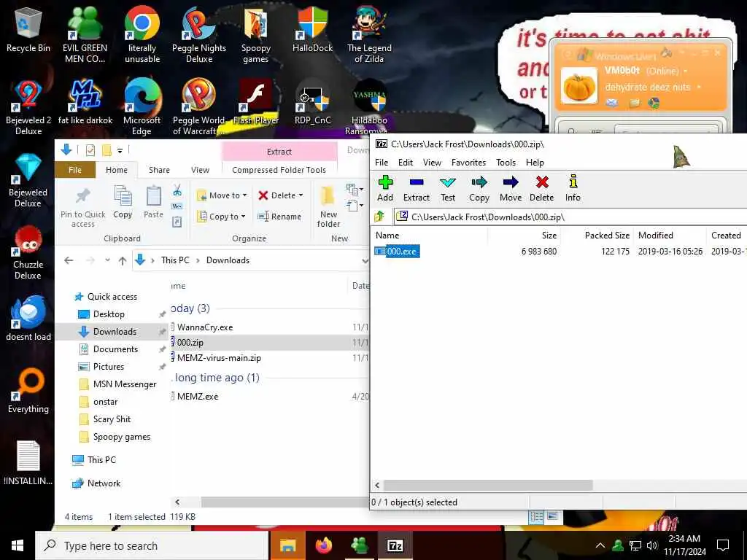This screenshot has height=560, width=747.
Task: Open Peggle Nights Deluxe desktop shortcut
Action: click(x=199, y=36)
